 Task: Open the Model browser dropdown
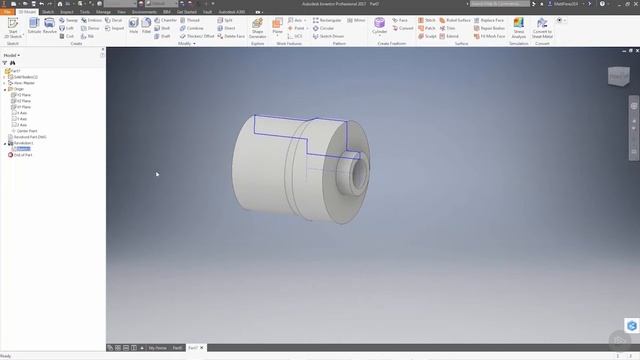[12, 55]
